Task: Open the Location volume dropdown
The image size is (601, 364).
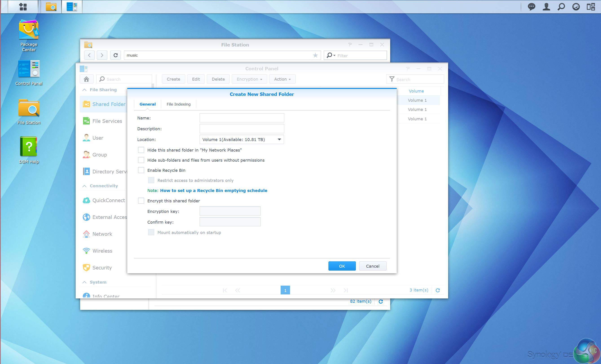Action: coord(279,139)
